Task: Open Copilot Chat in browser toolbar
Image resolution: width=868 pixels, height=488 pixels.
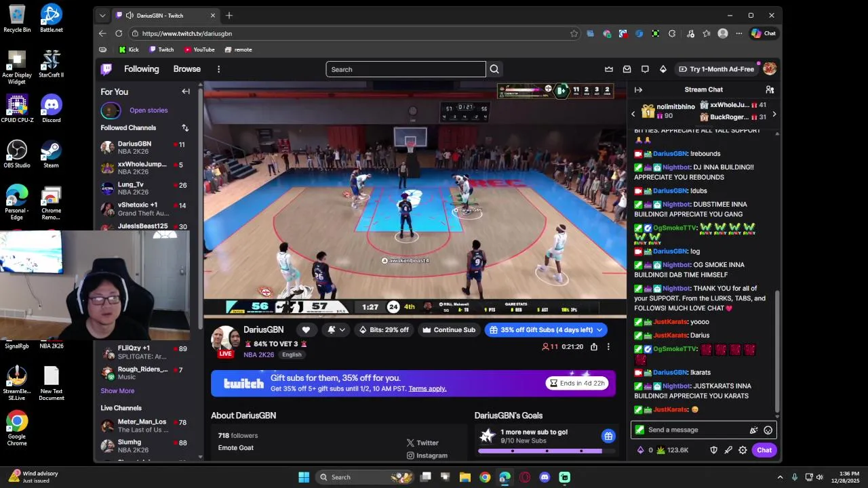Action: (x=764, y=33)
